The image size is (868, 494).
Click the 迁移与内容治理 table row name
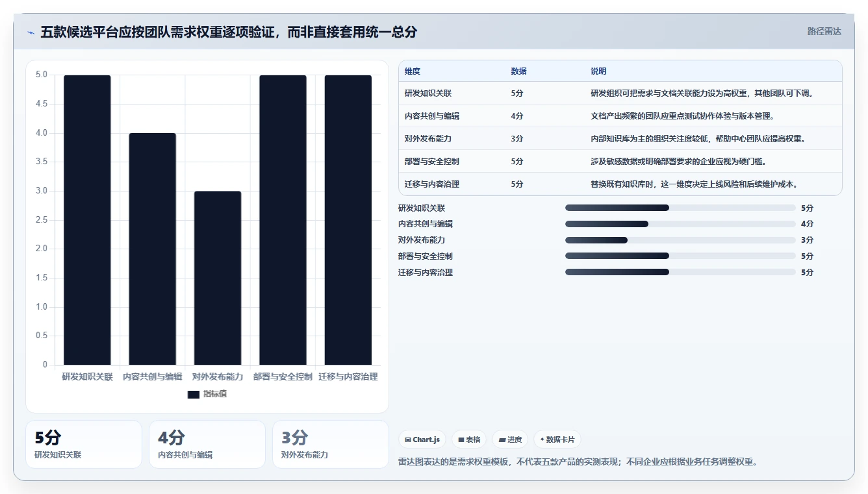(x=432, y=184)
